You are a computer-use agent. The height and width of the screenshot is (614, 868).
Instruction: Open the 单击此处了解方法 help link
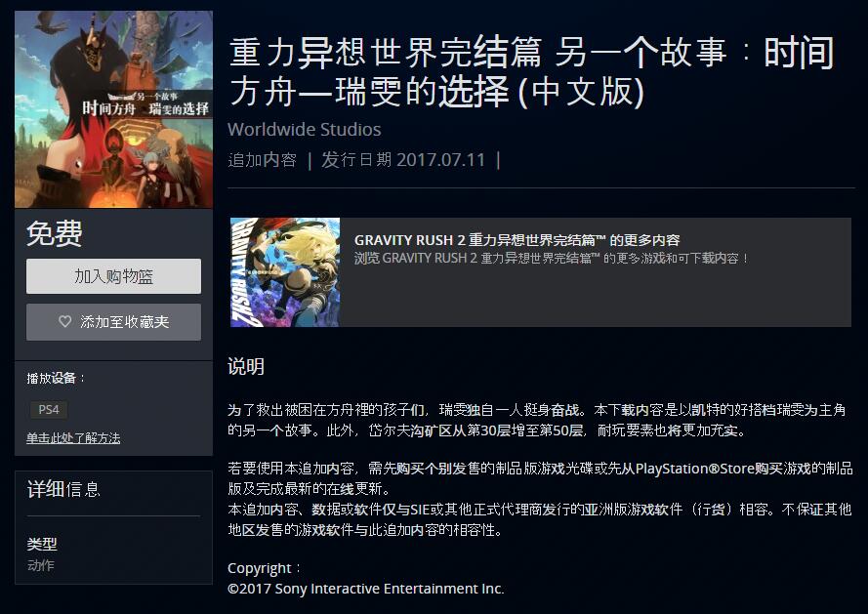(x=73, y=438)
